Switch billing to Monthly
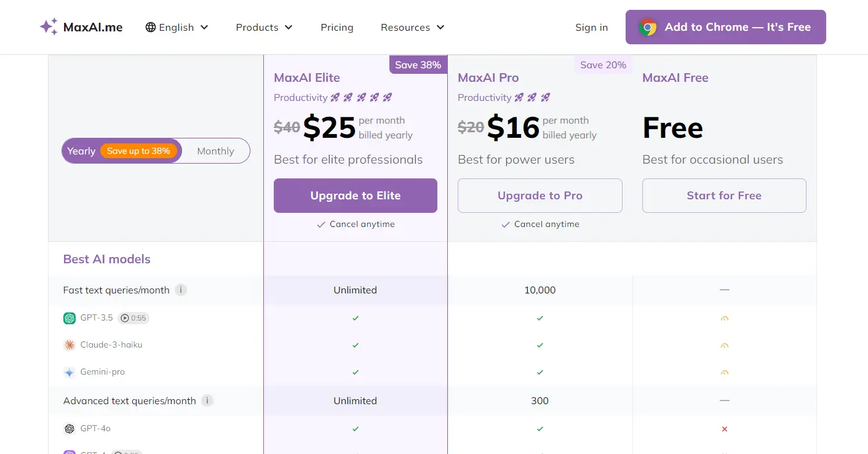868x454 pixels. tap(215, 151)
